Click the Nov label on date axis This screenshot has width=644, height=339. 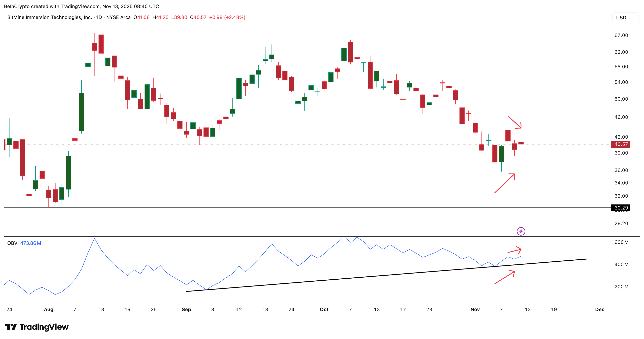pyautogui.click(x=475, y=309)
